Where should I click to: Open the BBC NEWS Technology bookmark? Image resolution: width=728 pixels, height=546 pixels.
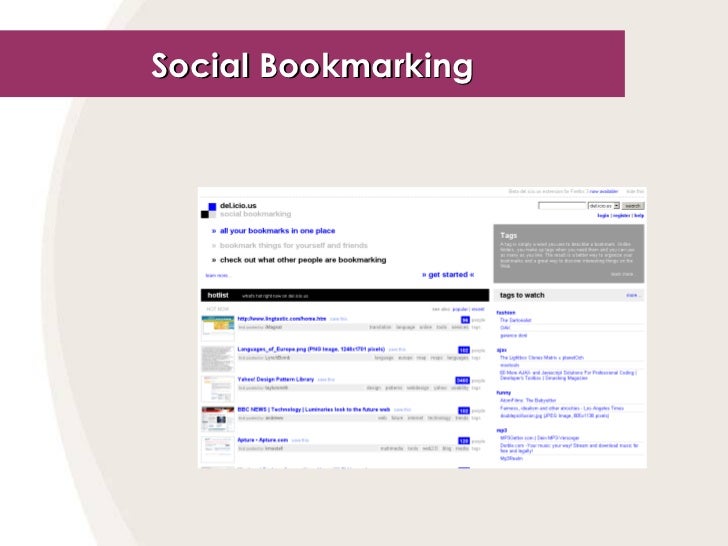tap(313, 410)
